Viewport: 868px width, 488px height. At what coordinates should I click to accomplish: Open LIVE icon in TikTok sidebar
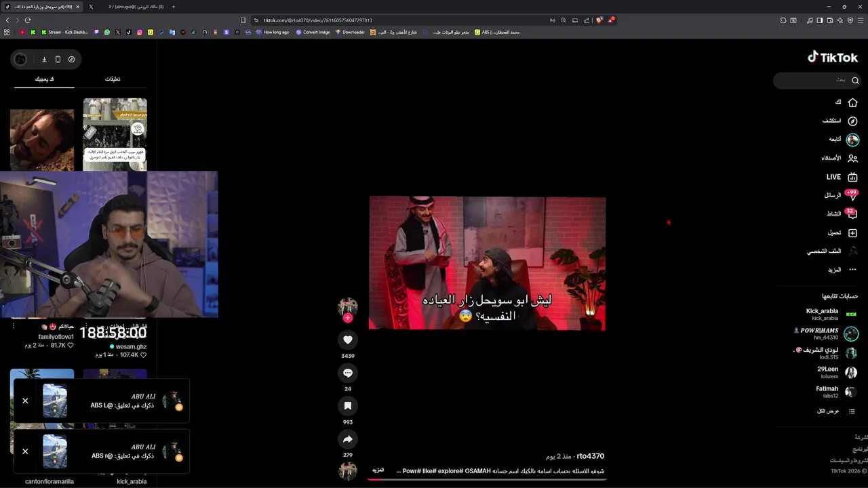click(852, 177)
